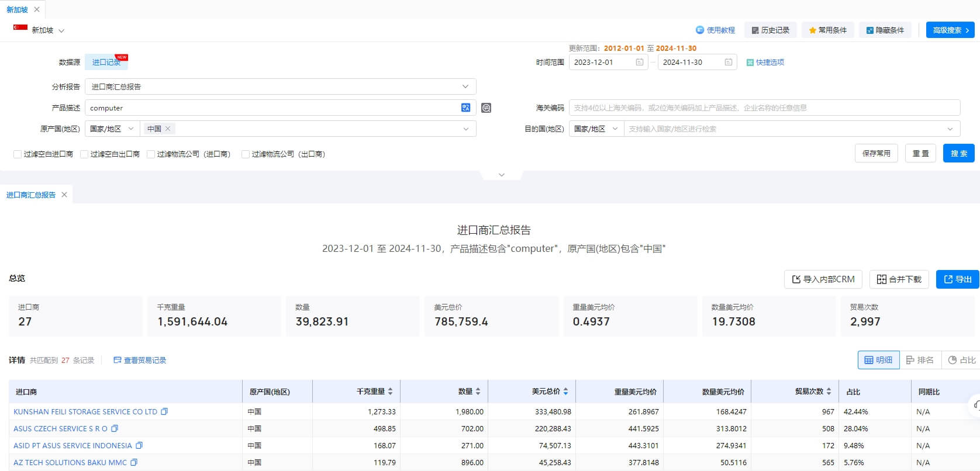The height and width of the screenshot is (471, 980).
Task: Expand destination country selector arrow
Action: tap(950, 129)
